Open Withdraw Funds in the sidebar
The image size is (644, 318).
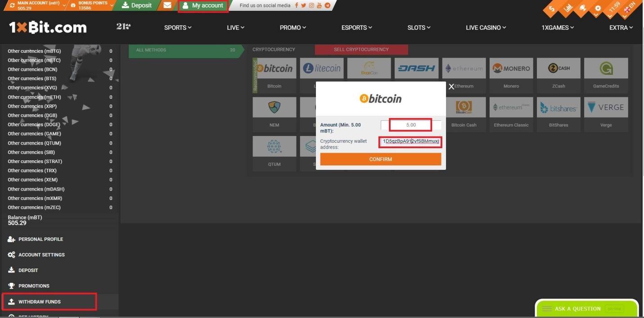click(60, 302)
